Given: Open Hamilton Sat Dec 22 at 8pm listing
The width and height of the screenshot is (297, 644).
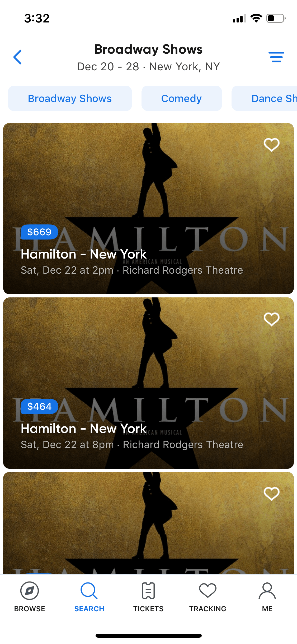Looking at the screenshot, I should (x=148, y=383).
